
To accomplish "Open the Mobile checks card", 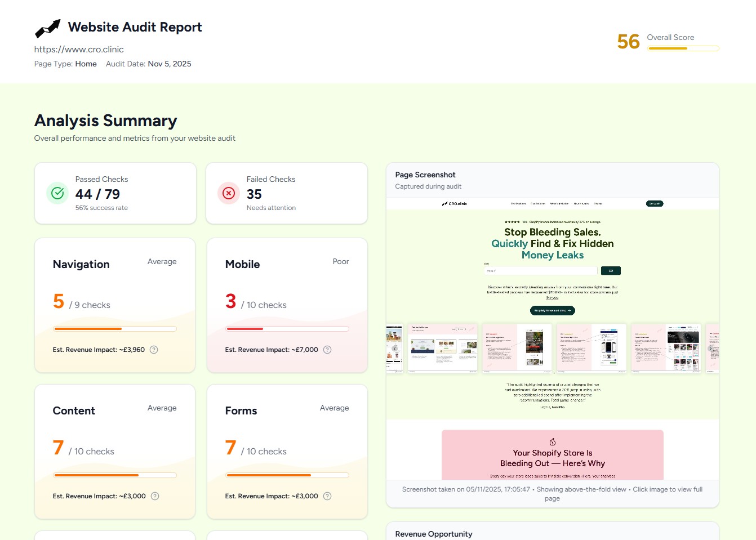I will pyautogui.click(x=287, y=305).
